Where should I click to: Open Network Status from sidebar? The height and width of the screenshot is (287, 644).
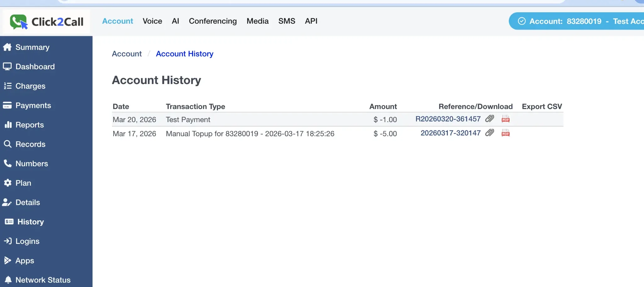[x=43, y=280]
